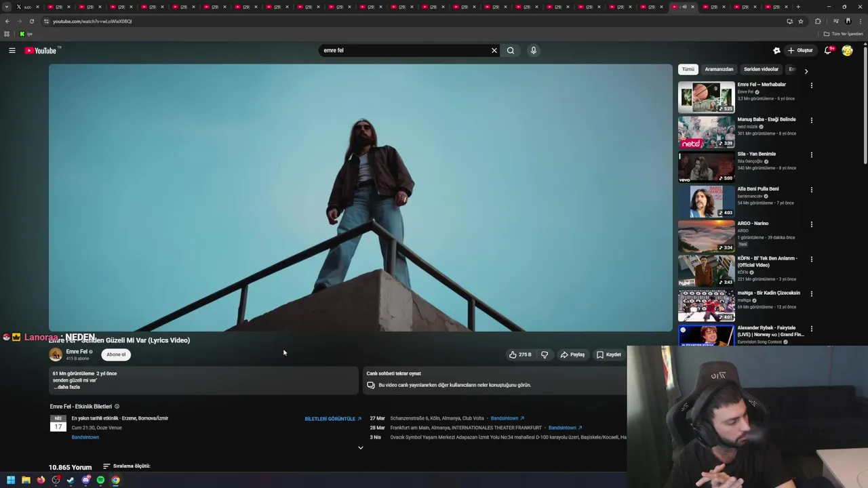Open the Bandsintown link under Ooze Venue
The image size is (868, 488).
pos(85,437)
